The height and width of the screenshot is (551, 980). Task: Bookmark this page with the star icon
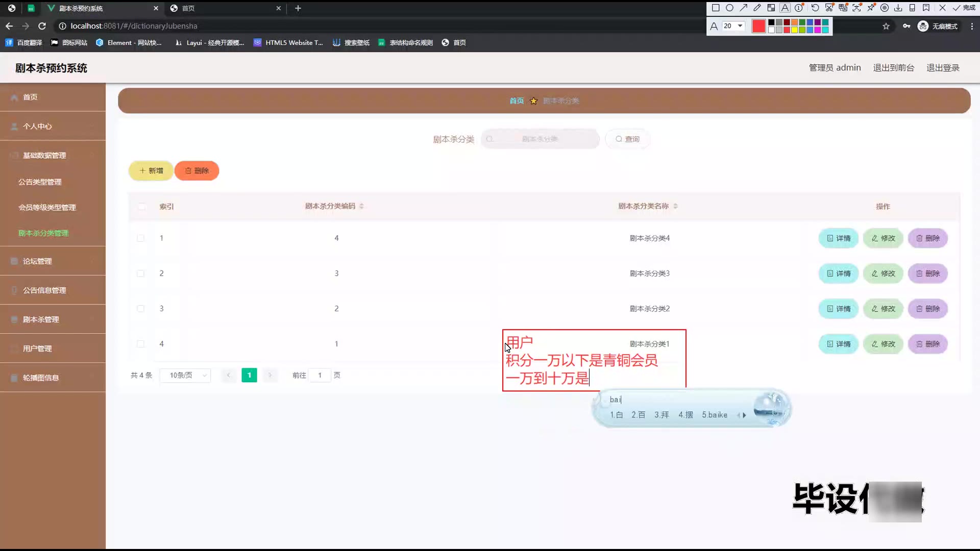coord(886,26)
